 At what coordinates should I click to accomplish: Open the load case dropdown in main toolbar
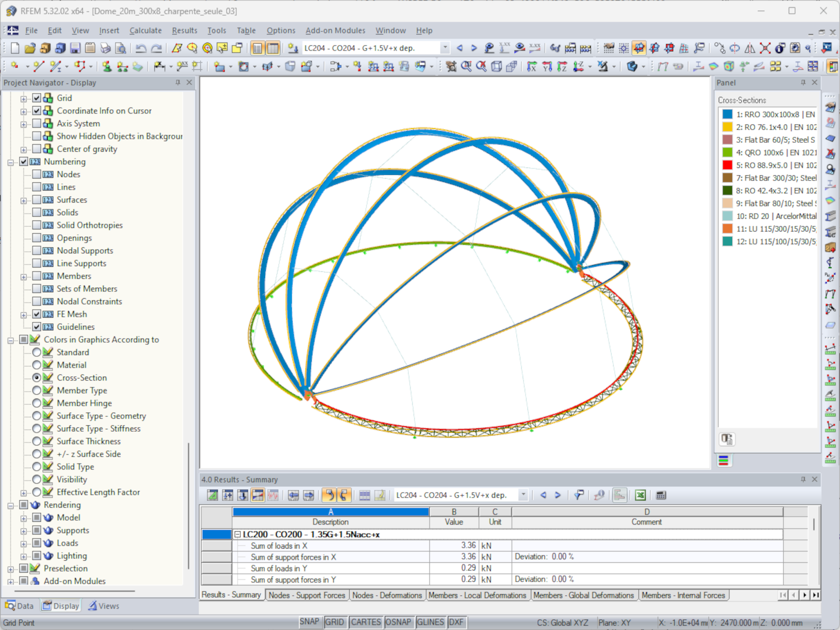445,48
